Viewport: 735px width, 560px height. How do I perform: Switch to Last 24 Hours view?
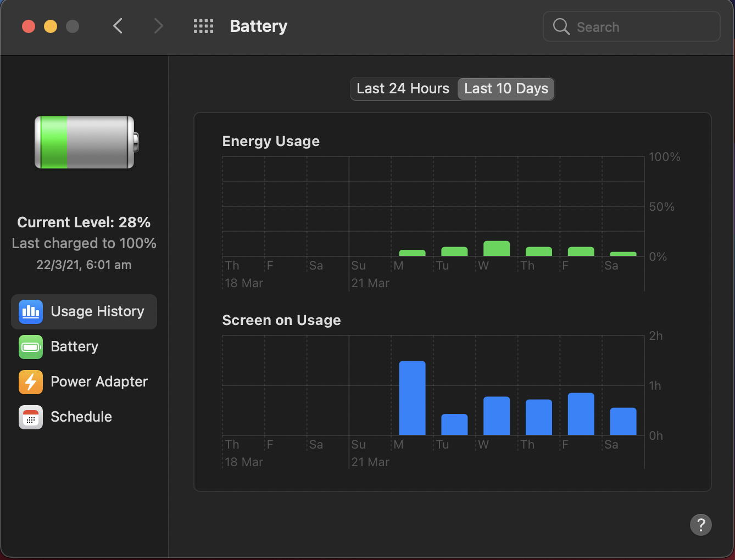point(403,88)
